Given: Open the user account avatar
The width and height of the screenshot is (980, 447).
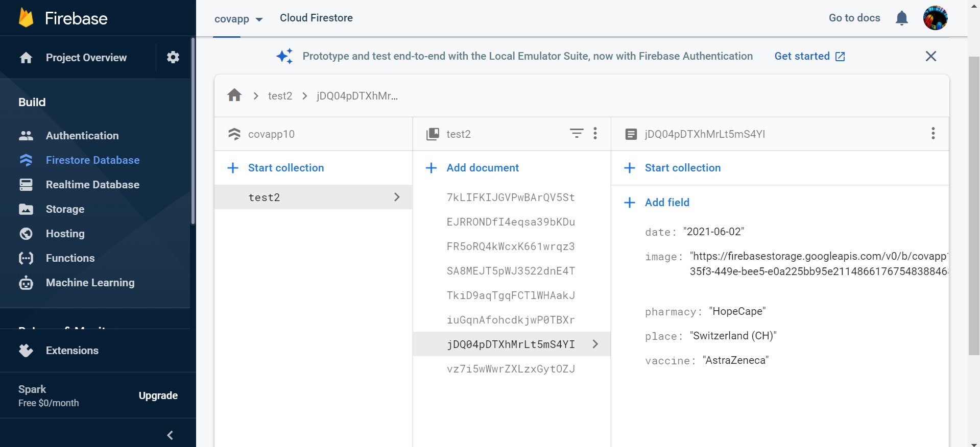Looking at the screenshot, I should pos(935,18).
